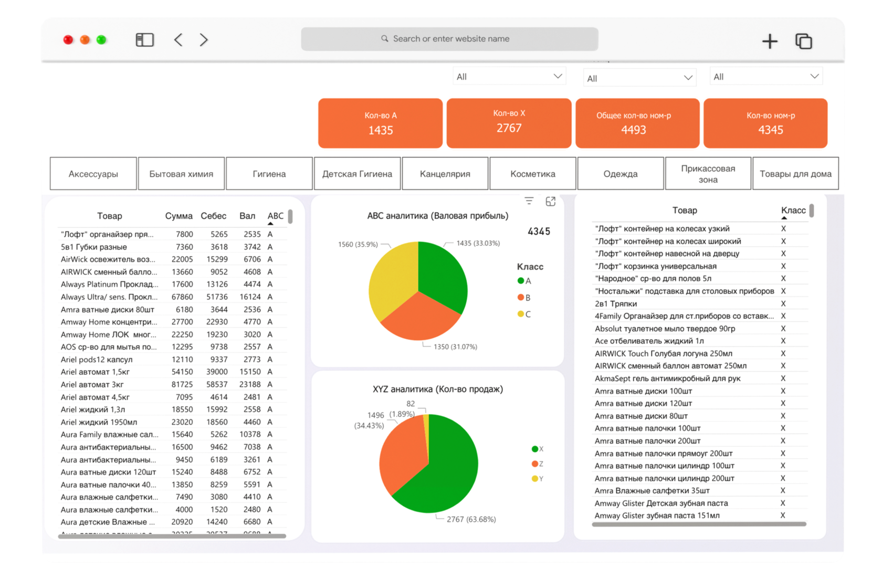
Task: Go back with the left arrow
Action: tap(178, 40)
